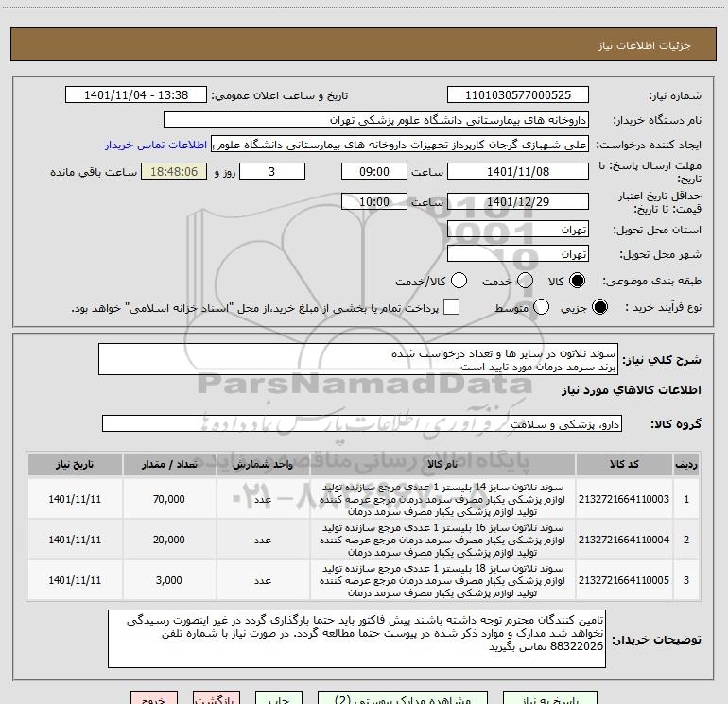Click the unit عدد in row 2
The image size is (728, 704).
click(263, 540)
